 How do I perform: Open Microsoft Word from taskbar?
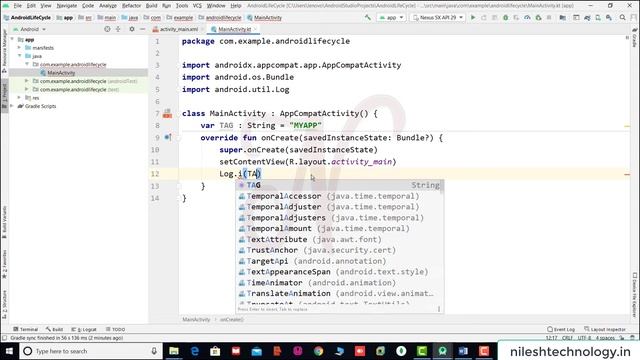[x=463, y=351]
